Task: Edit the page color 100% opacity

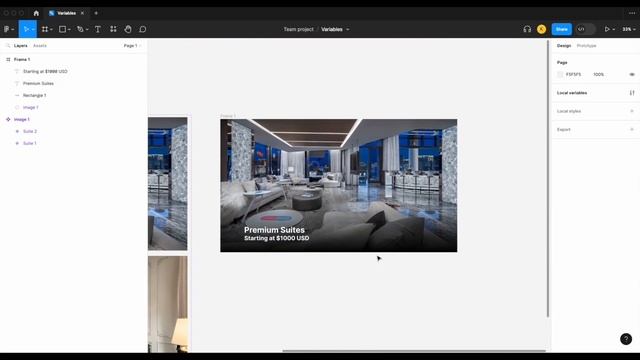Action: pyautogui.click(x=598, y=74)
